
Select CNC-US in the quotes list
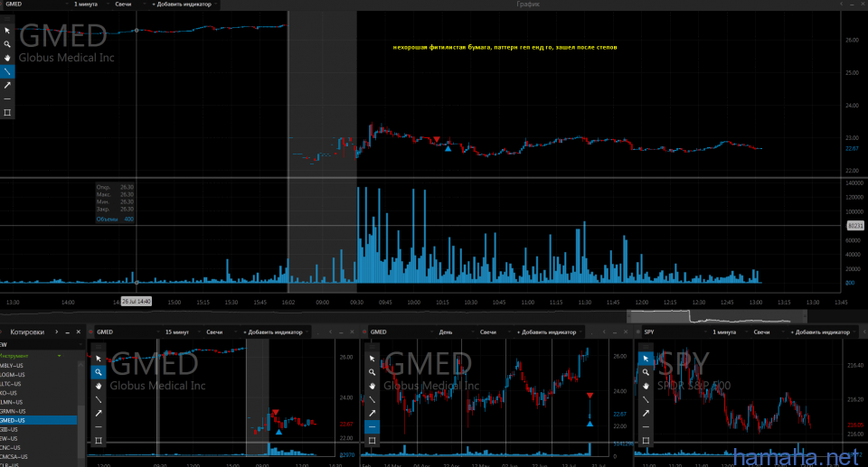(39, 448)
